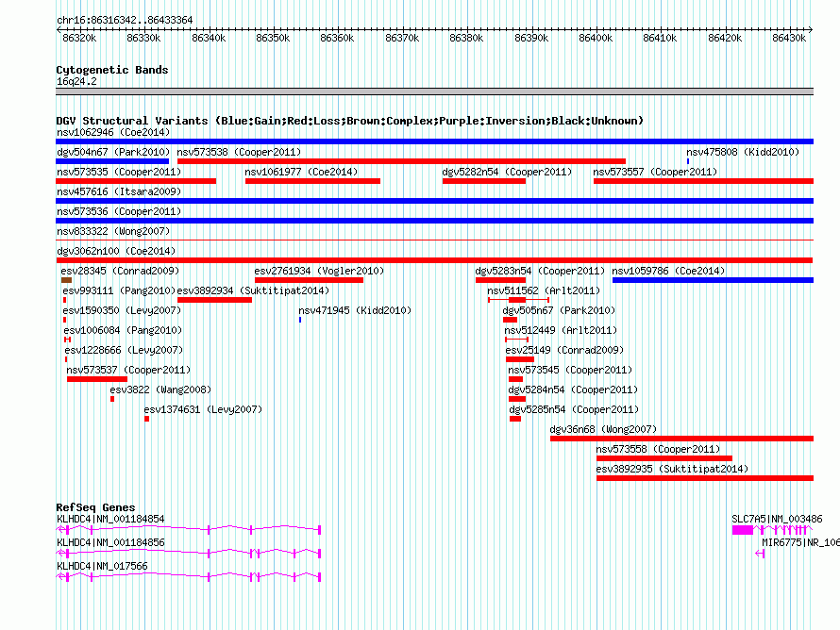Click the red bar below esv3892935 (Suktitipat2014)
Image resolution: width=840 pixels, height=630 pixels.
705,478
